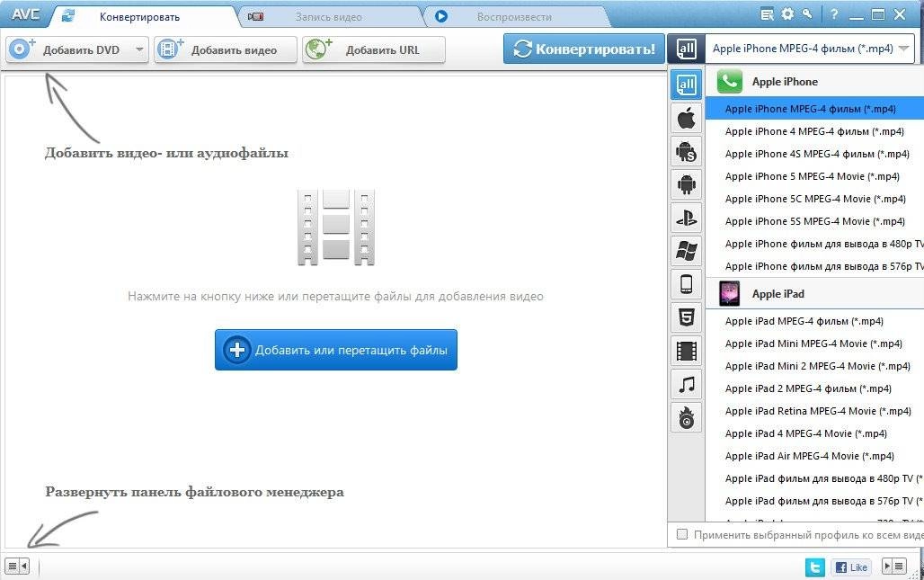Open help question mark icon
Viewport: 924px width, 580px height.
(834, 14)
